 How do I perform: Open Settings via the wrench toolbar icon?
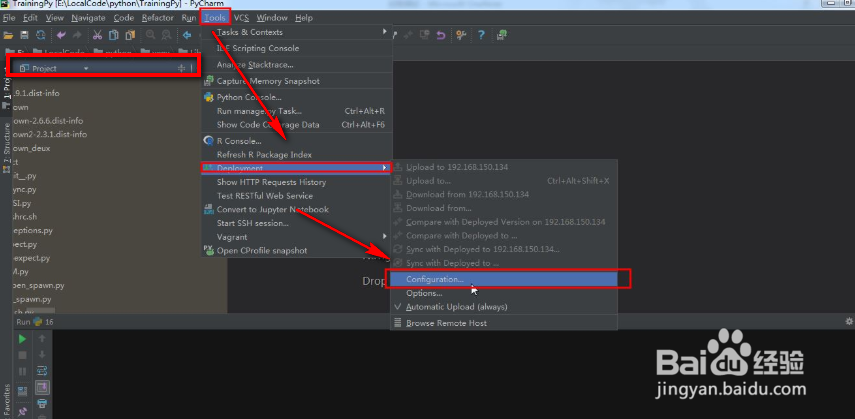pyautogui.click(x=461, y=35)
